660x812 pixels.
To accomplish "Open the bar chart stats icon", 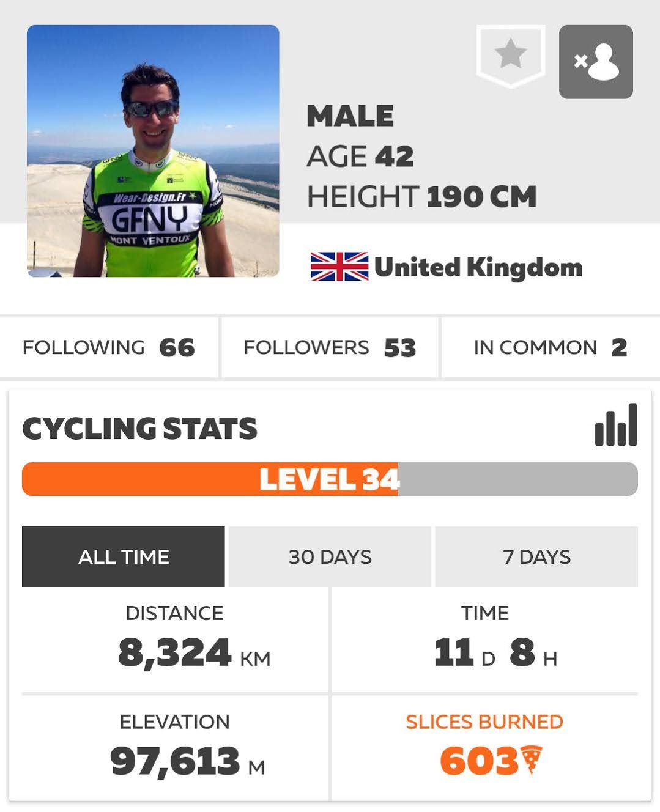I will click(x=616, y=425).
